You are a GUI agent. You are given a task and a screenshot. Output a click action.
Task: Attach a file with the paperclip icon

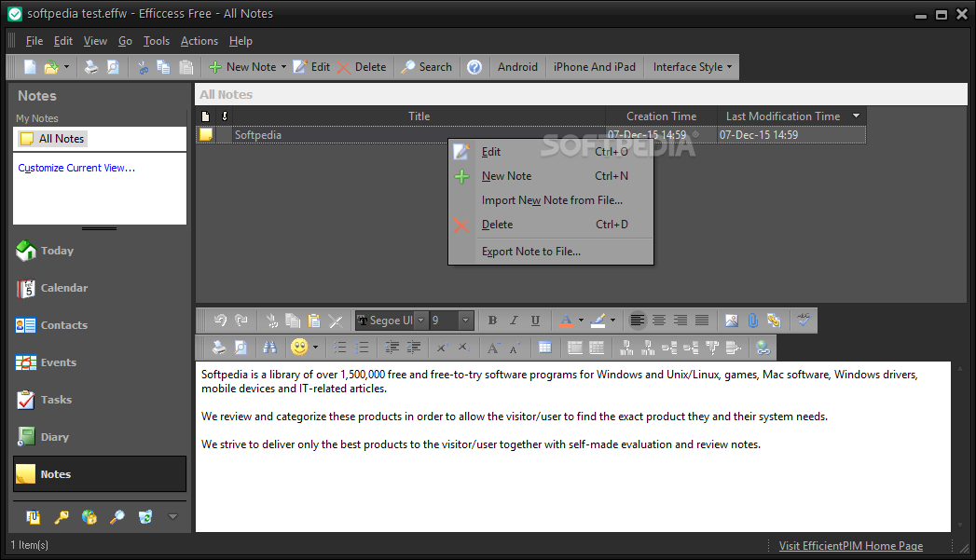pyautogui.click(x=752, y=321)
